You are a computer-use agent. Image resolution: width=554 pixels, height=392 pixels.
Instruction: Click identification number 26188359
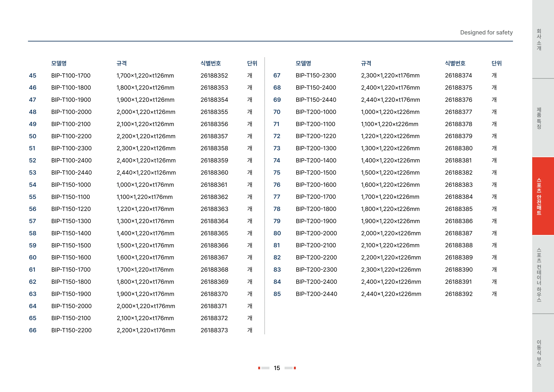point(214,161)
